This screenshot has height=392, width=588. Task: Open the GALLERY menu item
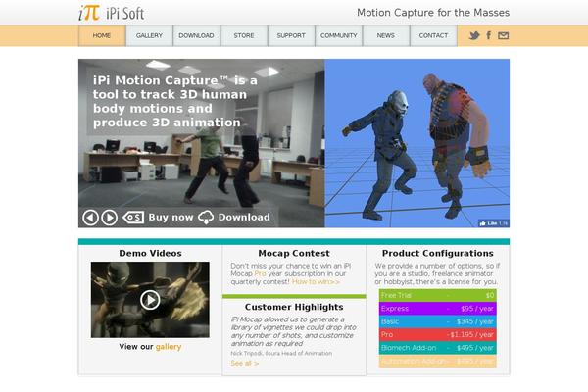pos(149,35)
